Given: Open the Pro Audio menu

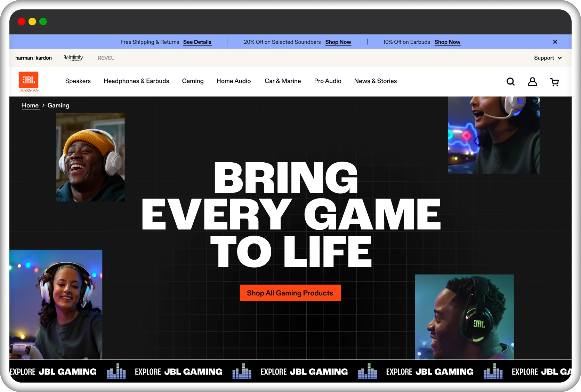Looking at the screenshot, I should click(x=328, y=81).
